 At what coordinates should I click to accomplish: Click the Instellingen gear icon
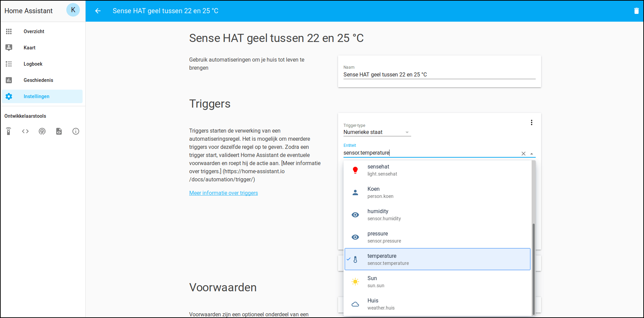pyautogui.click(x=9, y=96)
